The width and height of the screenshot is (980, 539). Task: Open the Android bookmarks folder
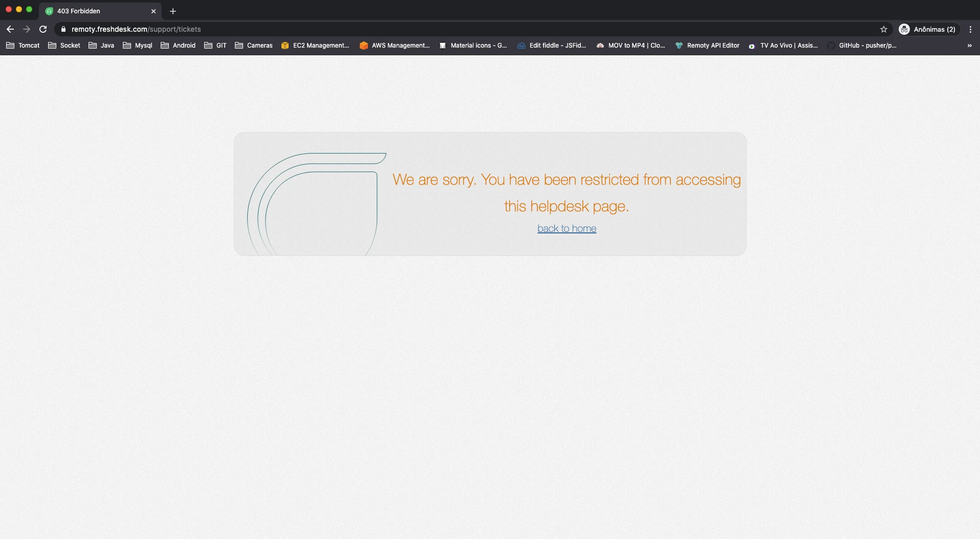[178, 46]
